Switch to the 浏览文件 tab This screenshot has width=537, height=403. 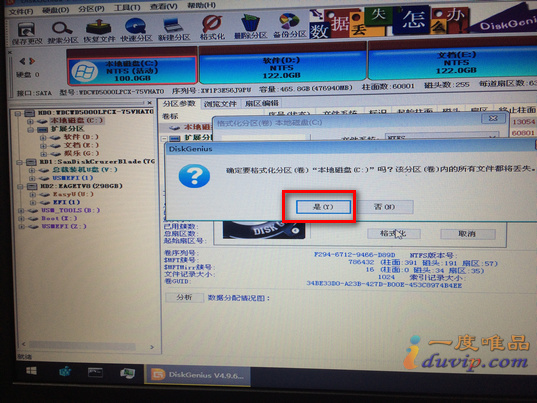tap(220, 104)
